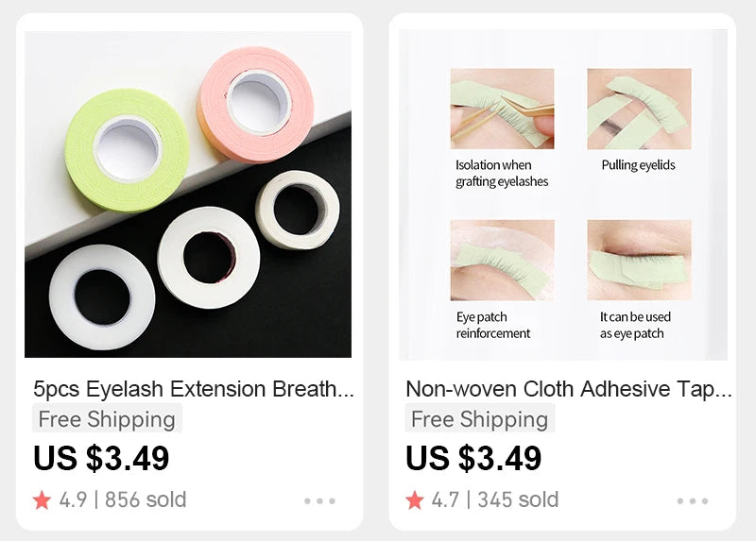Image resolution: width=756 pixels, height=541 pixels.
Task: Open the 5pcs Eyelash Extension product image
Action: [x=188, y=194]
